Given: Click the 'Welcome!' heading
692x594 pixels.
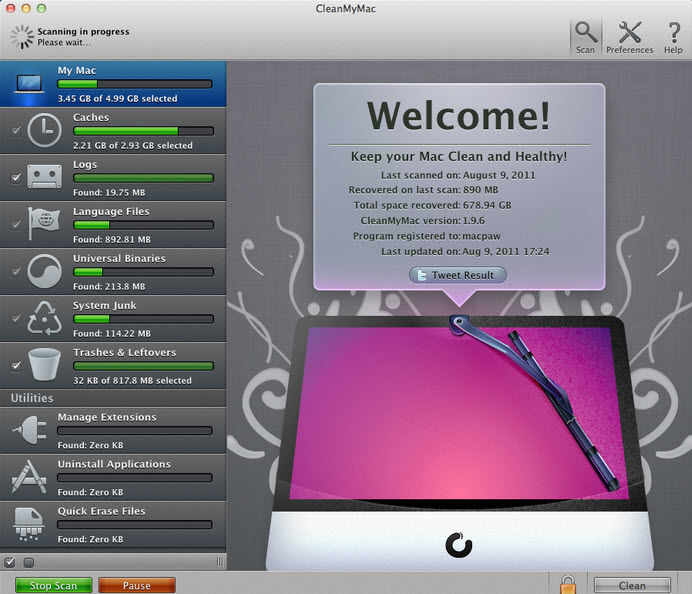Looking at the screenshot, I should click(459, 116).
